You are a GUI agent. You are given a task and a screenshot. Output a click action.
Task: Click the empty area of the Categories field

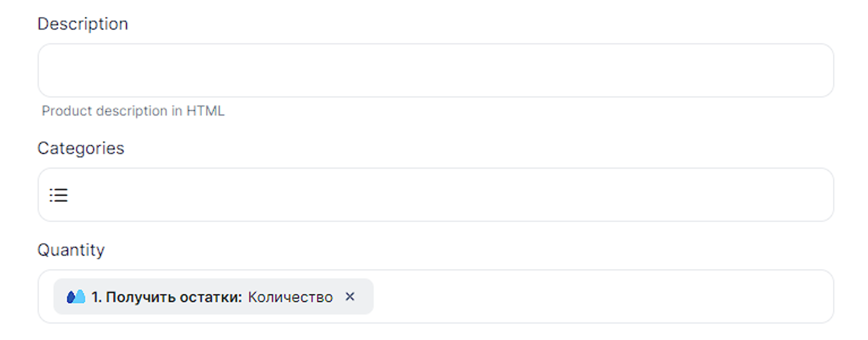[443, 195]
